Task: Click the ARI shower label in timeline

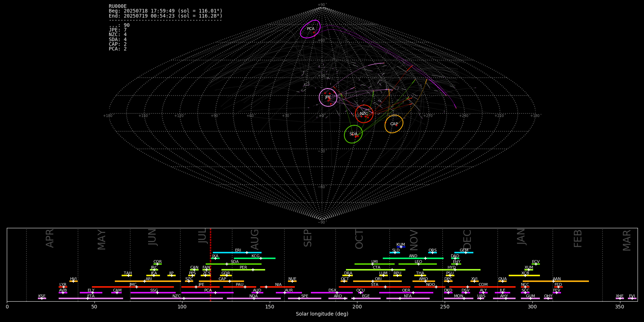Action: 149,279
